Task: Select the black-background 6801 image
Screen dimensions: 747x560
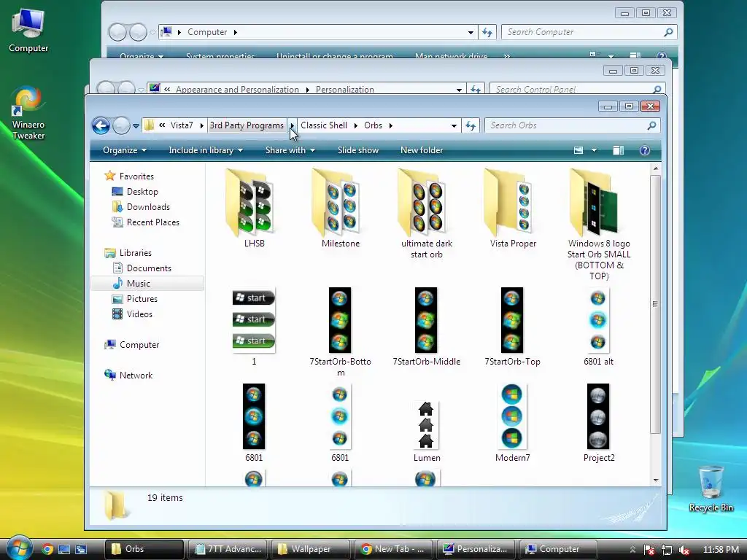Action: click(254, 422)
